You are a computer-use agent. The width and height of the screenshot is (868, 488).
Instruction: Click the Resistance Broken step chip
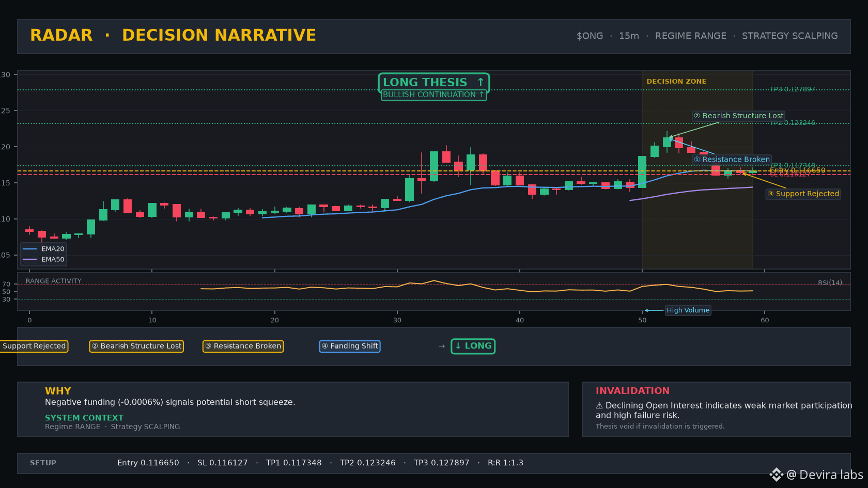[x=243, y=346]
